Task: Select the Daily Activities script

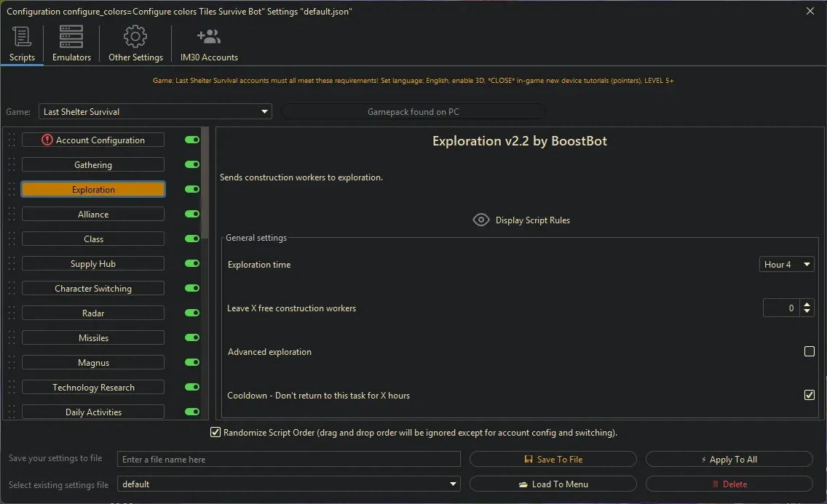Action: [93, 412]
